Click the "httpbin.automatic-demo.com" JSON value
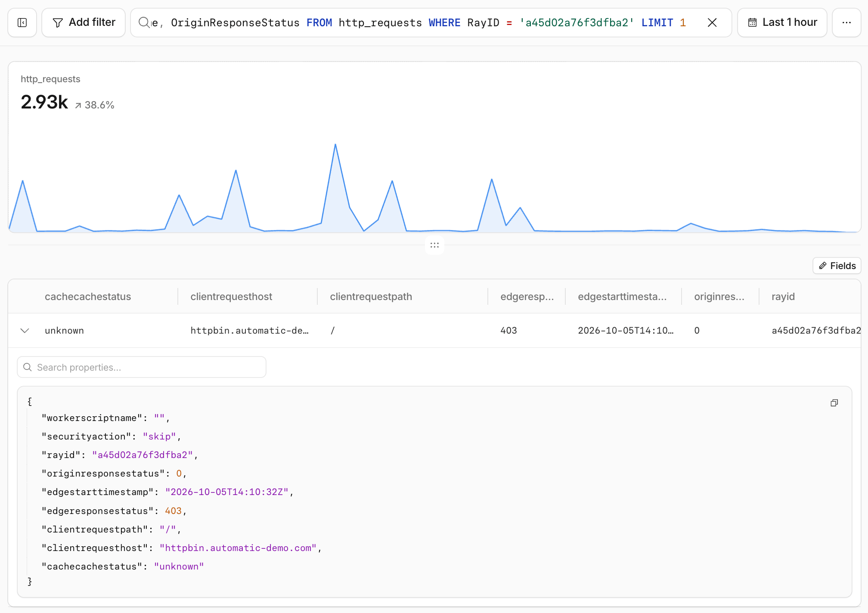 click(x=238, y=548)
